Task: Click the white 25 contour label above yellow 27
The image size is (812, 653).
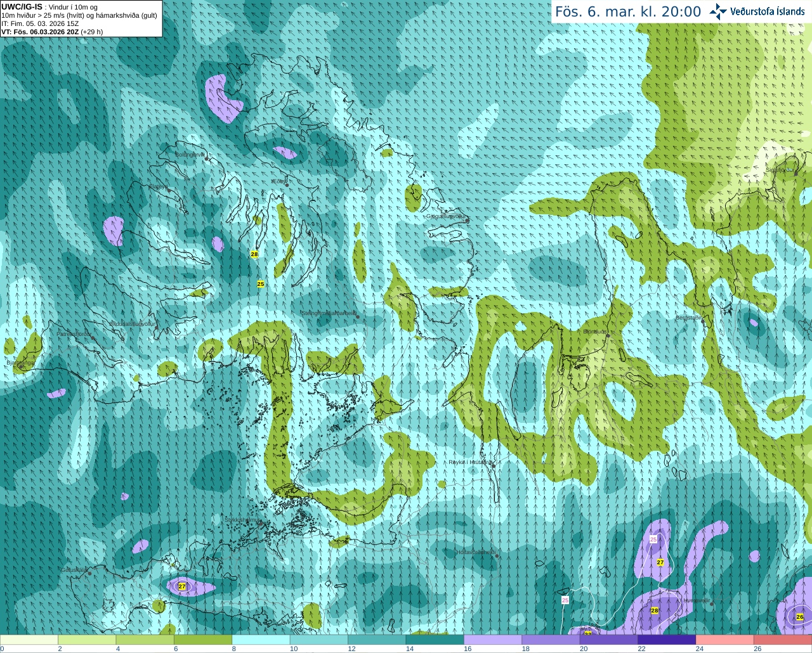Action: (653, 539)
